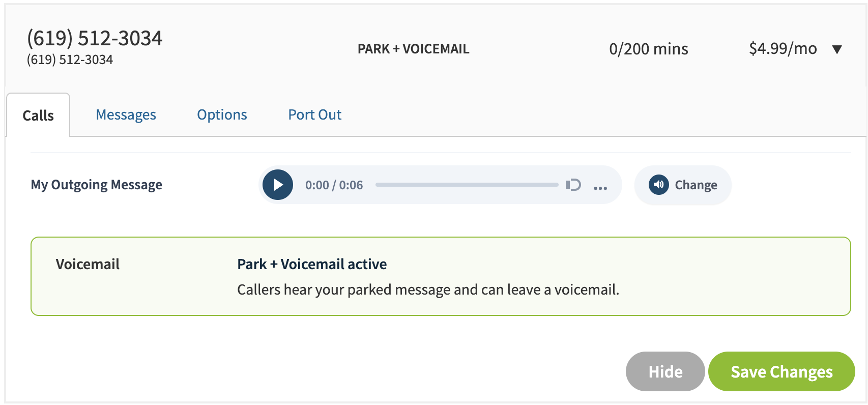Open the Options tab
Image resolution: width=868 pixels, height=405 pixels.
[222, 115]
